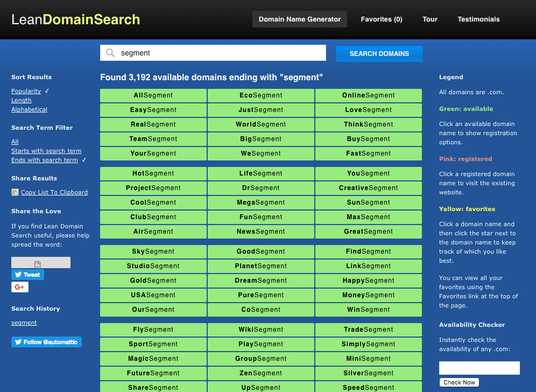Screen dimensions: 536x392
Task: Pick the ClubSegment domain
Action: click(153, 217)
